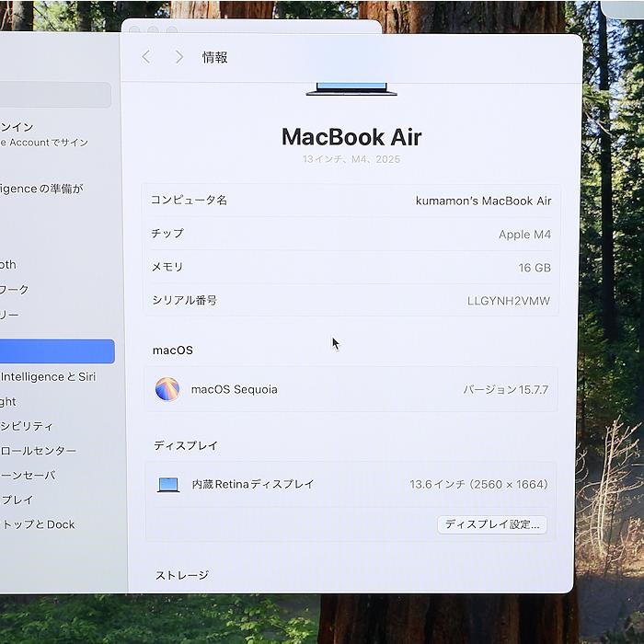Click the 'macOS Sequoia' label
644x644 pixels.
point(234,389)
